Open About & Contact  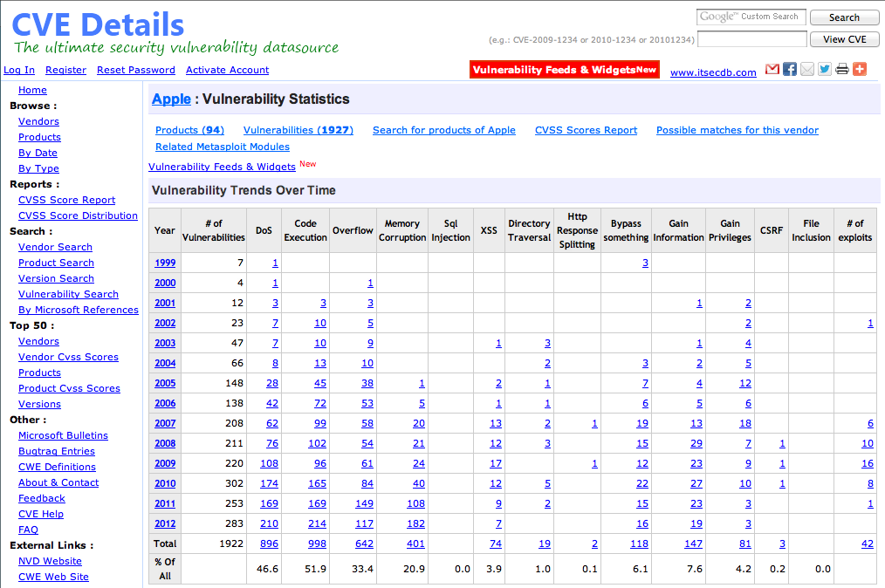(58, 483)
